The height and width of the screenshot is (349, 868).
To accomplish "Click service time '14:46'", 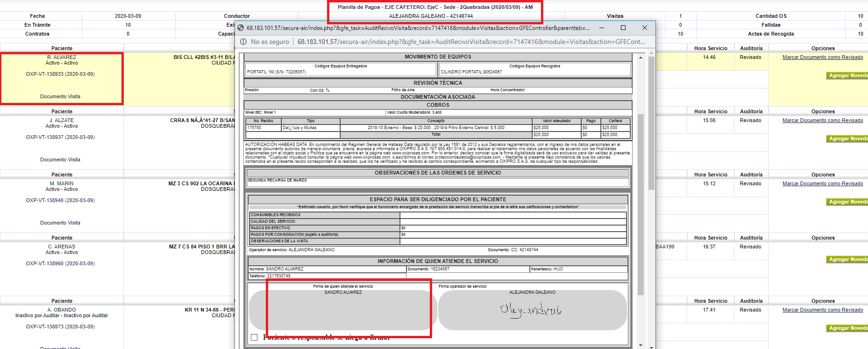I will point(709,57).
